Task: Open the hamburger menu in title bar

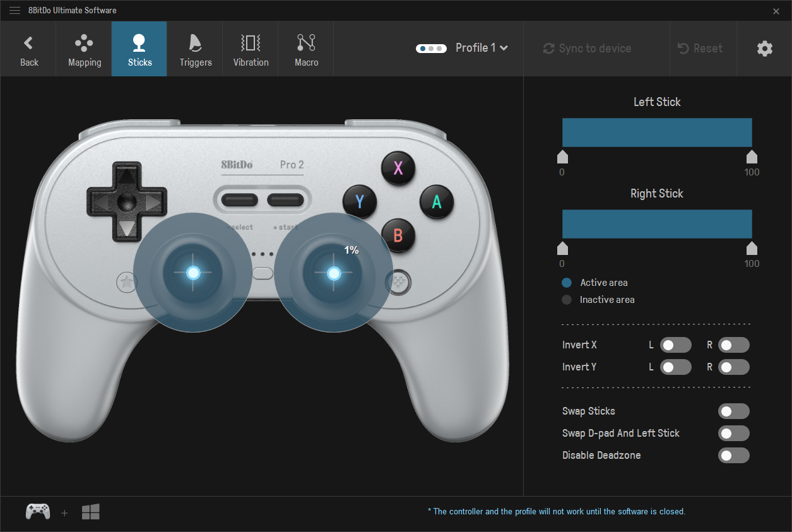Action: tap(15, 11)
